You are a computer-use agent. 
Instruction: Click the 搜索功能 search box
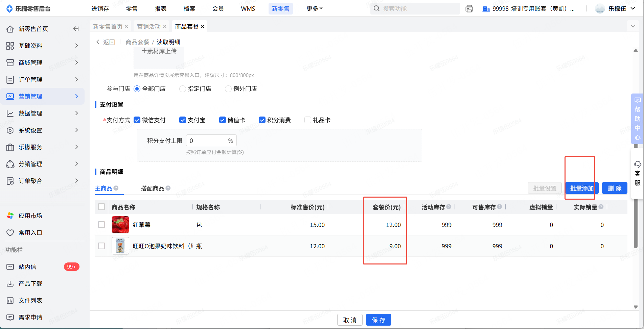coord(415,8)
